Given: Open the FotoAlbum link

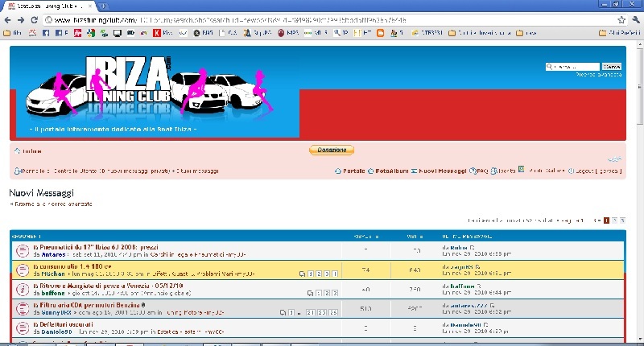Looking at the screenshot, I should (x=388, y=171).
